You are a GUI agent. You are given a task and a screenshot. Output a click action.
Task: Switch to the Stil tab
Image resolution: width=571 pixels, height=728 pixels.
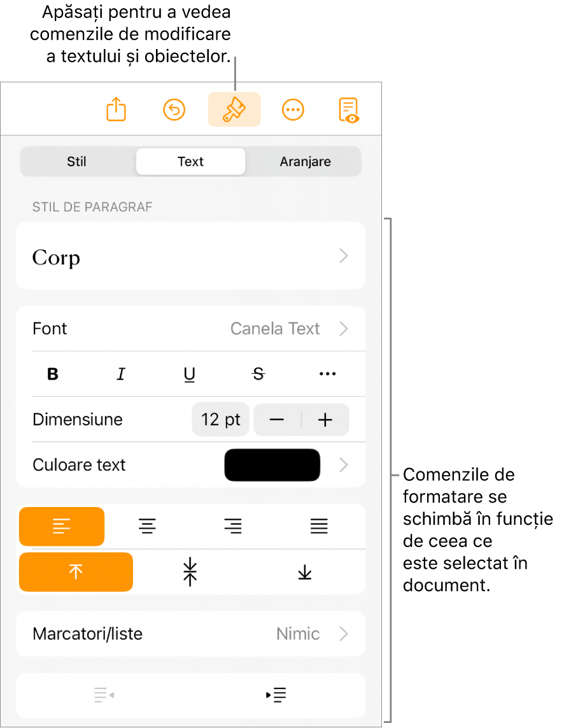pos(76,162)
